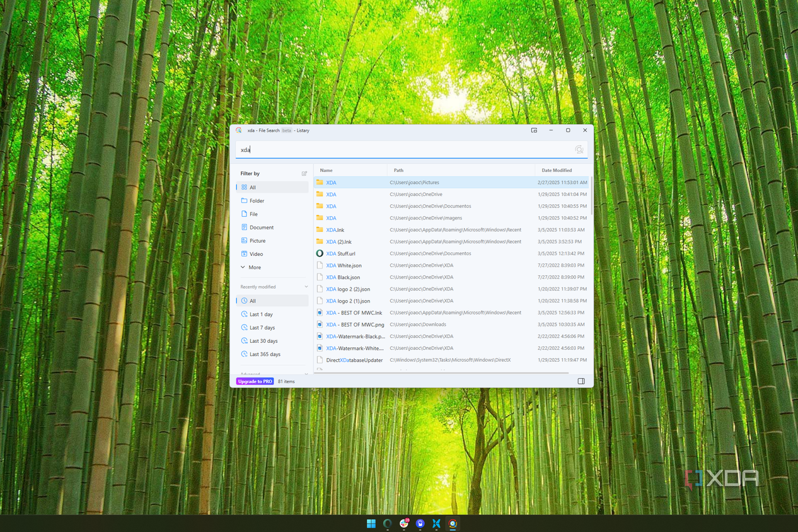Screen dimensions: 798x532
Task: Click the vertical scrollbar of the results list
Action: pyautogui.click(x=591, y=195)
